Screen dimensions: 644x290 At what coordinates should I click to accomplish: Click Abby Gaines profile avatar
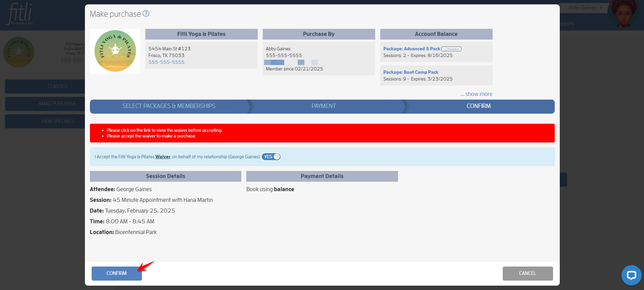pyautogui.click(x=624, y=13)
